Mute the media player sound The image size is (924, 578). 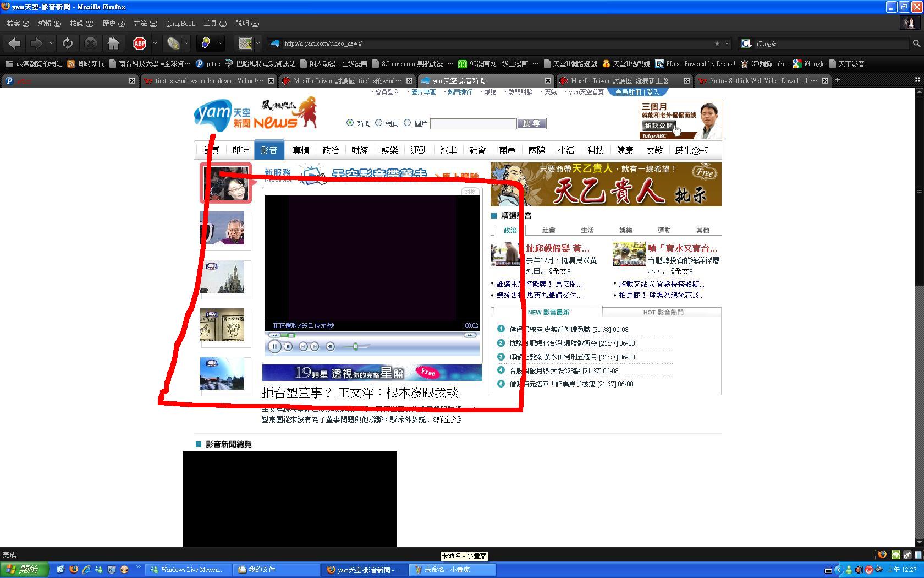pyautogui.click(x=330, y=346)
